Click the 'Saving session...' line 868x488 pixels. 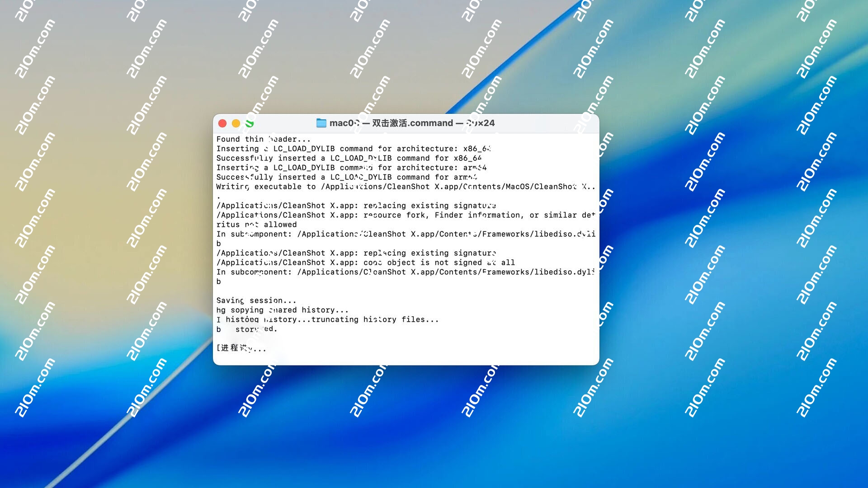256,300
